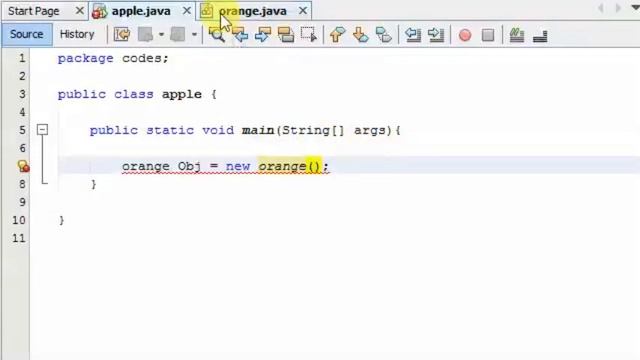Screen dimensions: 640x360
Task: Switch to the orange.java tab
Action: [253, 11]
